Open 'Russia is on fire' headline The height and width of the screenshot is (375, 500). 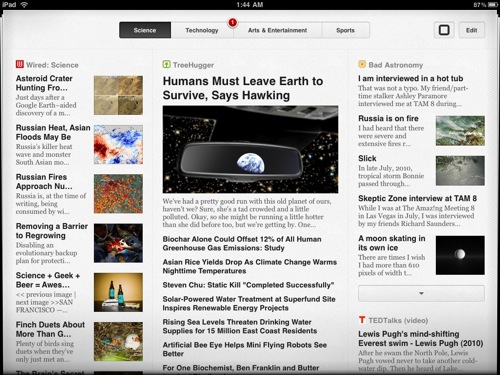pyautogui.click(x=388, y=118)
